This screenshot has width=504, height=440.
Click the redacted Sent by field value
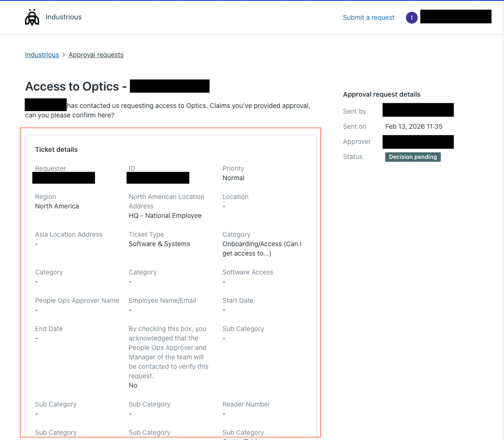pyautogui.click(x=418, y=109)
